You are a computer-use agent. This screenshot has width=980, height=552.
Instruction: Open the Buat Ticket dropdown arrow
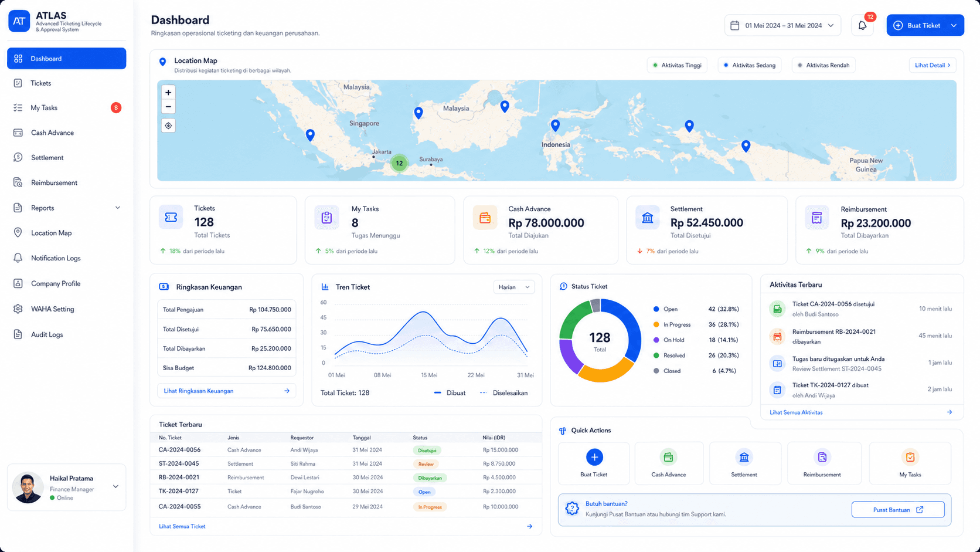(954, 25)
